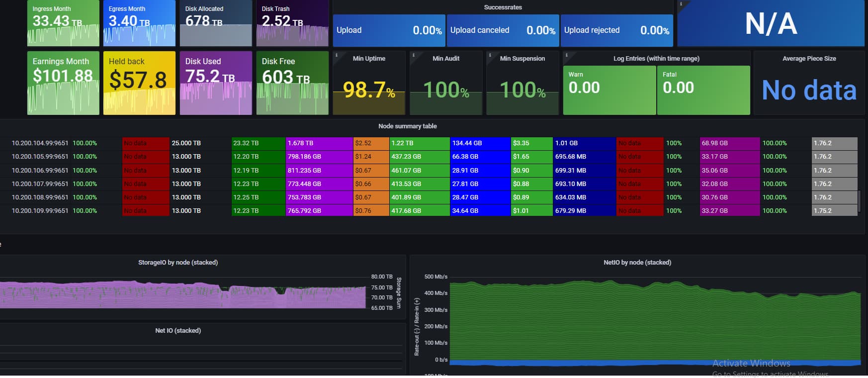Click node 10.200.109.99:9651 row label
This screenshot has width=868, height=378.
coord(40,211)
